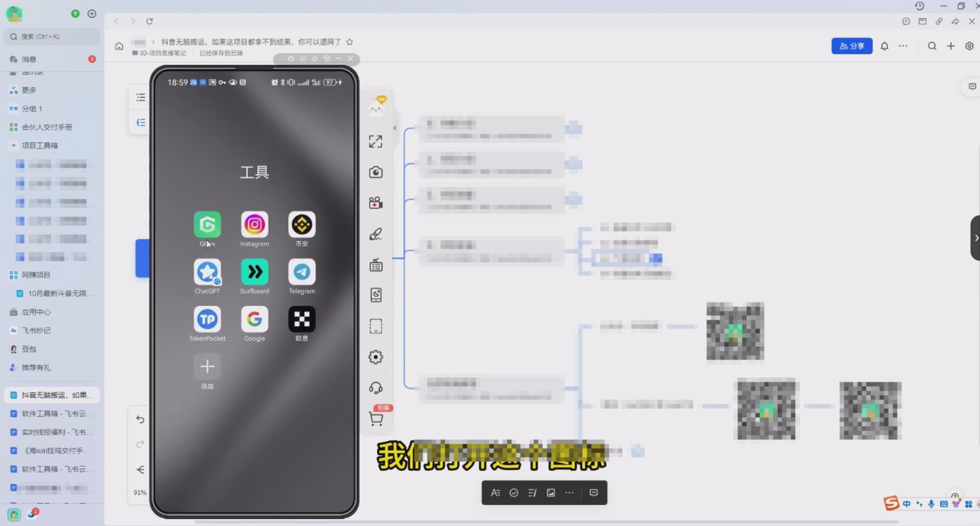Screen dimensions: 980x526
Task: Select the 抖音无脑搬运 document tab in sidebar
Action: point(52,395)
